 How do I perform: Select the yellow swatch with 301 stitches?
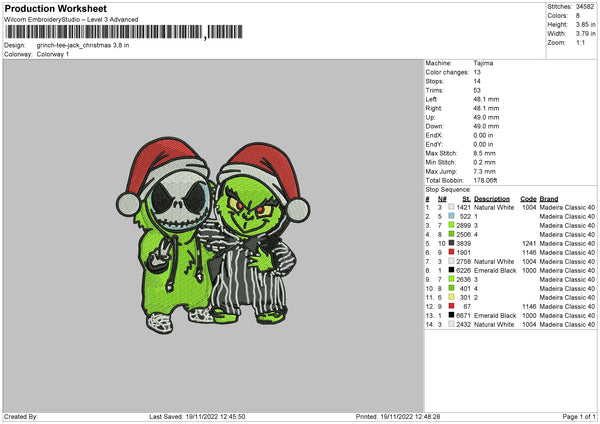click(452, 297)
